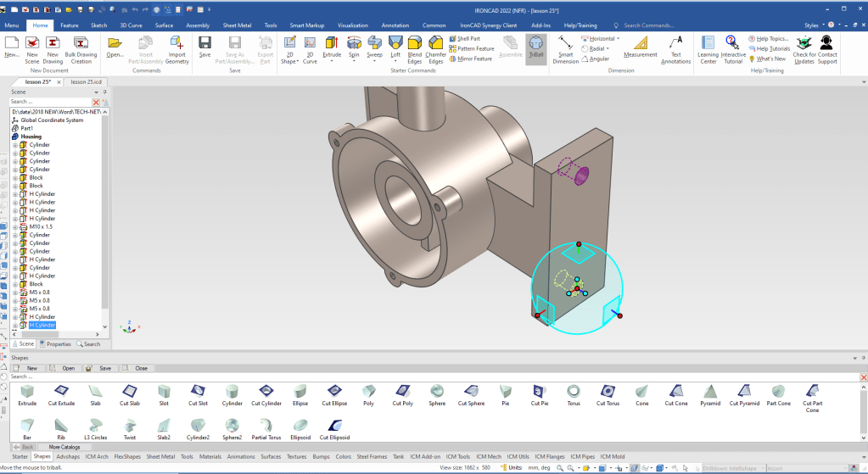Image resolution: width=868 pixels, height=474 pixels.
Task: Open the Horizontal dimension dropdown arrow
Action: [619, 39]
